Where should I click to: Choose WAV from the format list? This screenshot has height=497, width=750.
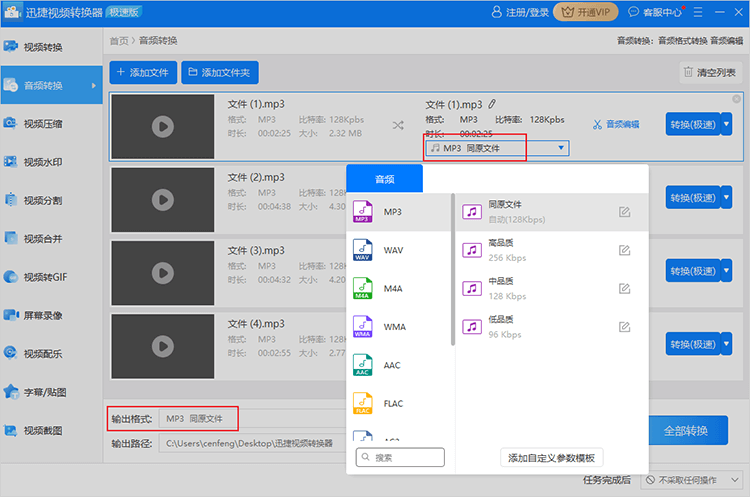[x=393, y=250]
